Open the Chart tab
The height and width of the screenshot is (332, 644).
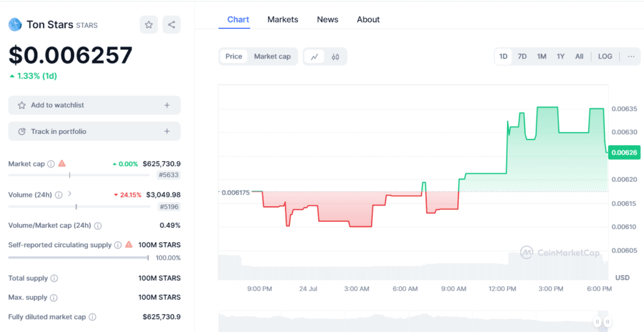point(238,19)
